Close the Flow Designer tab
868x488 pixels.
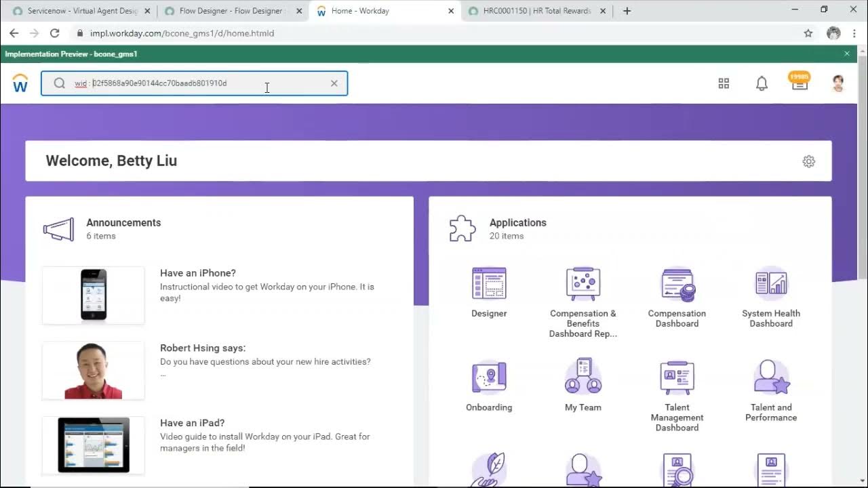pos(299,11)
